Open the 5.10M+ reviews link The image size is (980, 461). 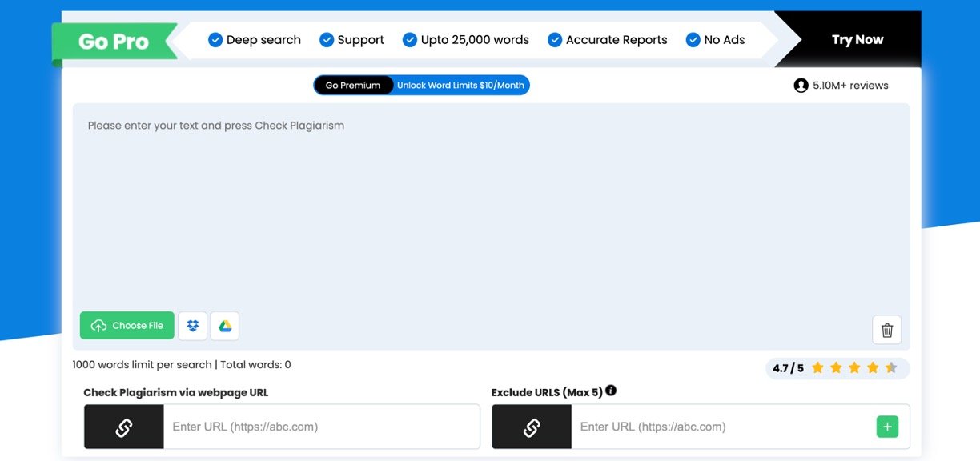click(x=850, y=86)
